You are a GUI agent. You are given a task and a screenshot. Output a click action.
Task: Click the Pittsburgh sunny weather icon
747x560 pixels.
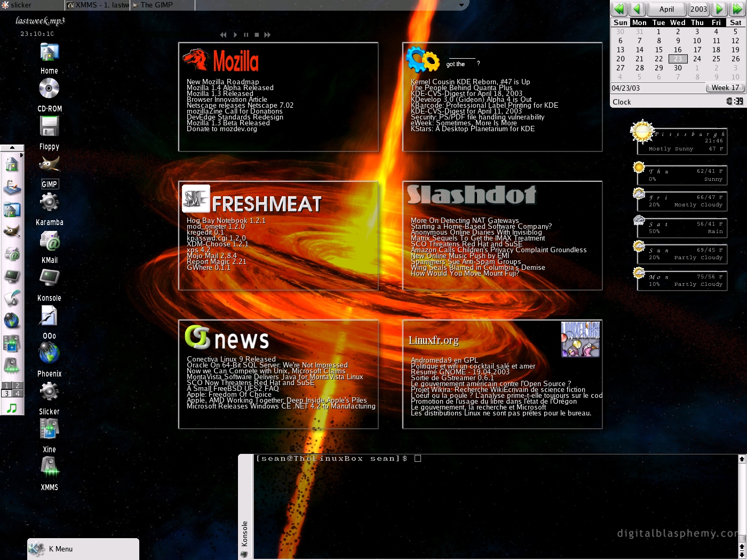642,132
